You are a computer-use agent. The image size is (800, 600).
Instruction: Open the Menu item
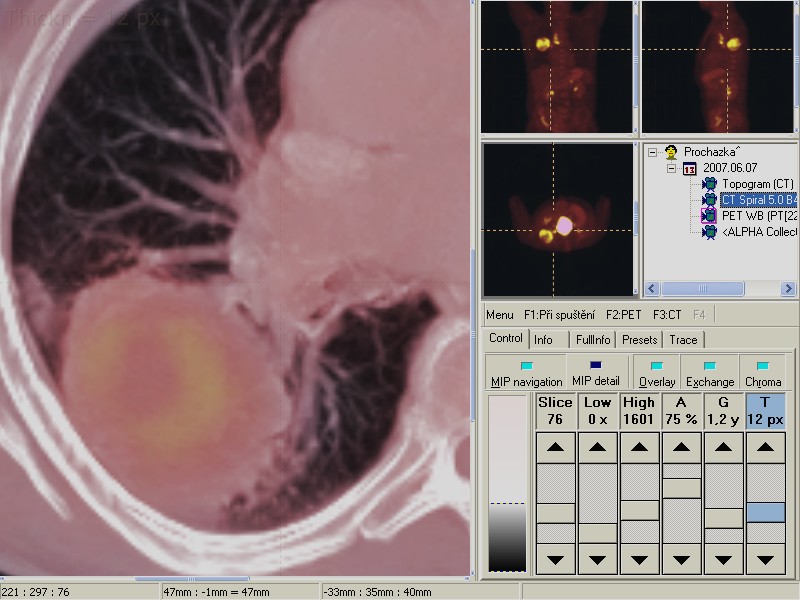click(499, 315)
